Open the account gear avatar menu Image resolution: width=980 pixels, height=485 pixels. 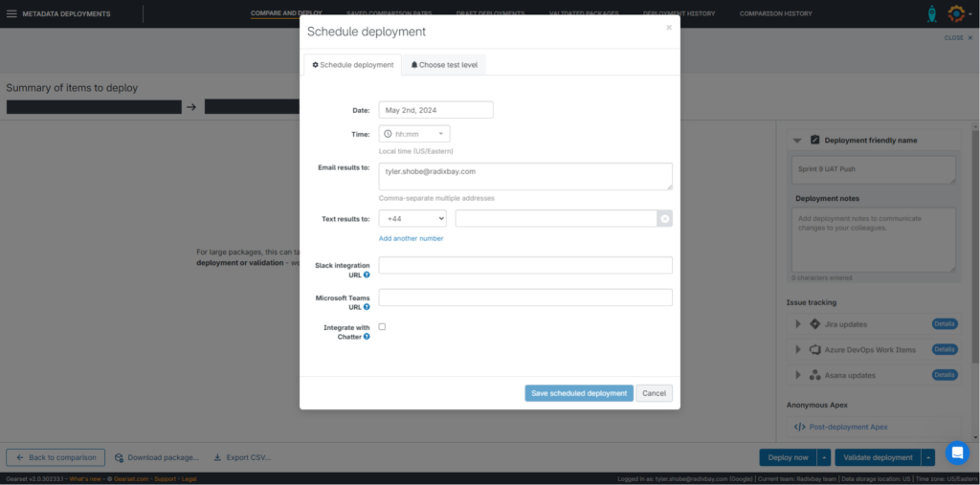(x=957, y=13)
